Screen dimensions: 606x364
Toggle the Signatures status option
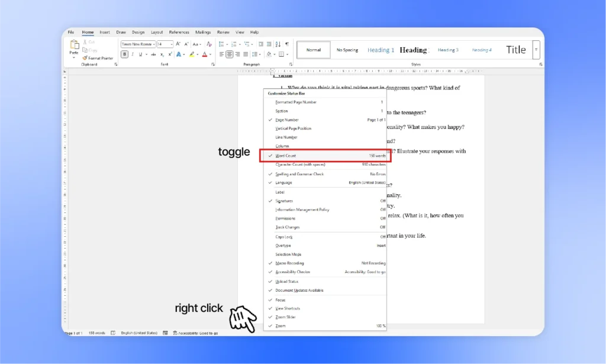[x=325, y=201]
